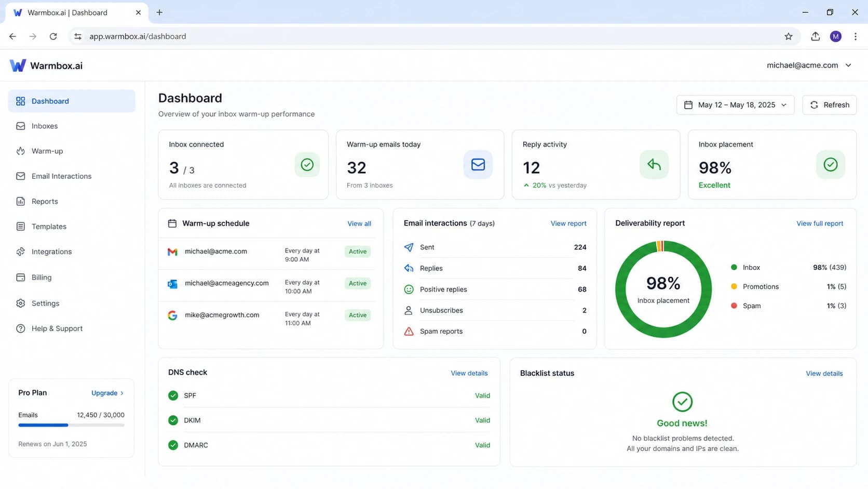
Task: Click View details in Blacklist status
Action: (x=824, y=374)
